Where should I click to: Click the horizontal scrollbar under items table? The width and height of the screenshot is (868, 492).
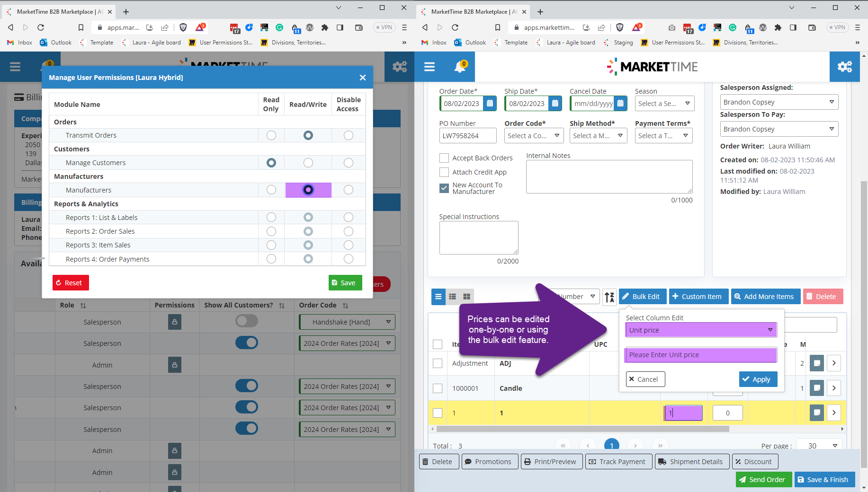point(582,429)
